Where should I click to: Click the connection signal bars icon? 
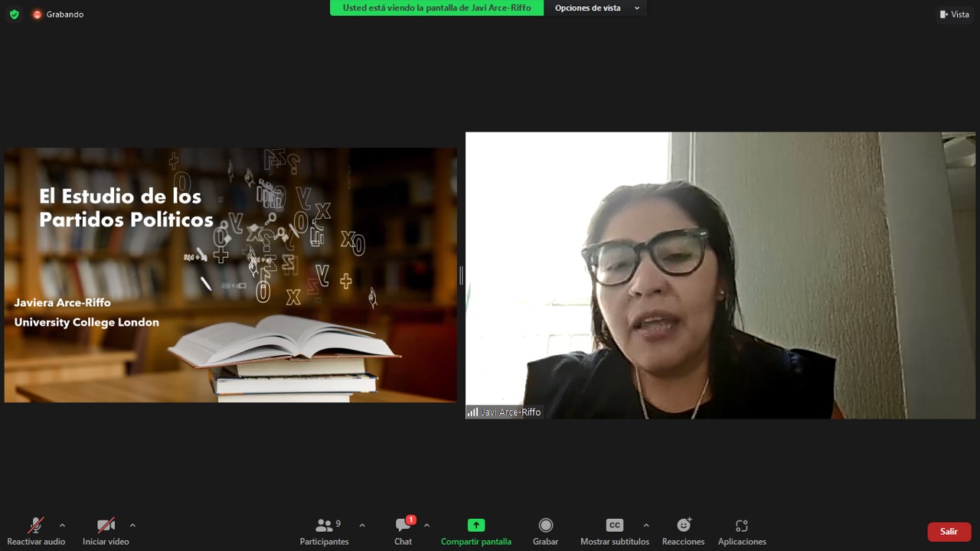(473, 412)
